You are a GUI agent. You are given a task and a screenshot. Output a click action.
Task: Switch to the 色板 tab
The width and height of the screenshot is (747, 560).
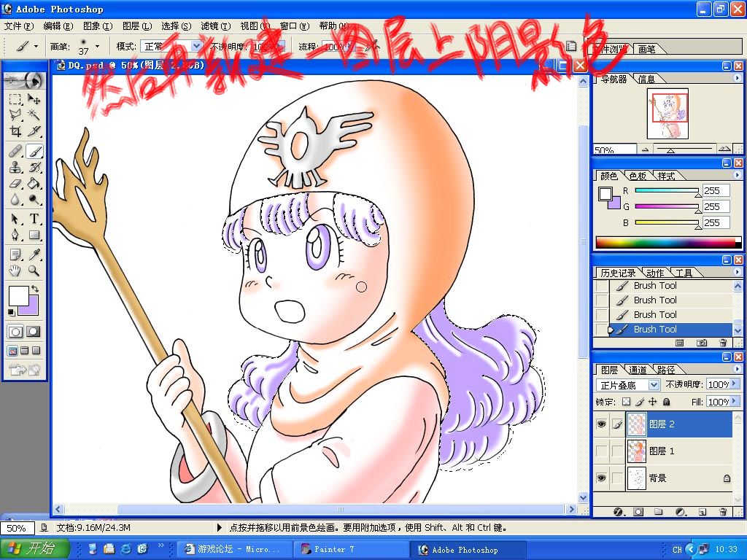coord(638,176)
